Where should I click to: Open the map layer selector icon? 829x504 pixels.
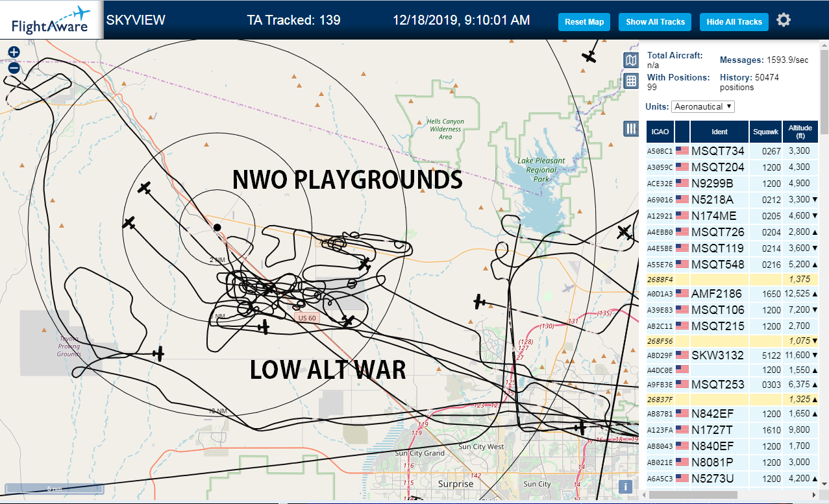point(630,60)
